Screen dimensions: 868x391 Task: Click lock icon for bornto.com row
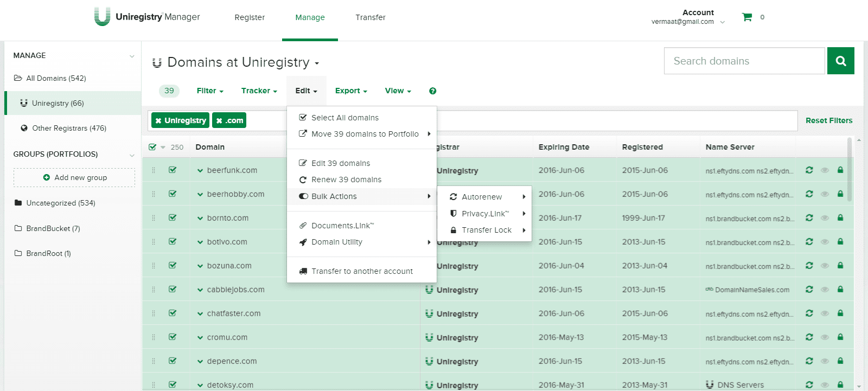(840, 217)
